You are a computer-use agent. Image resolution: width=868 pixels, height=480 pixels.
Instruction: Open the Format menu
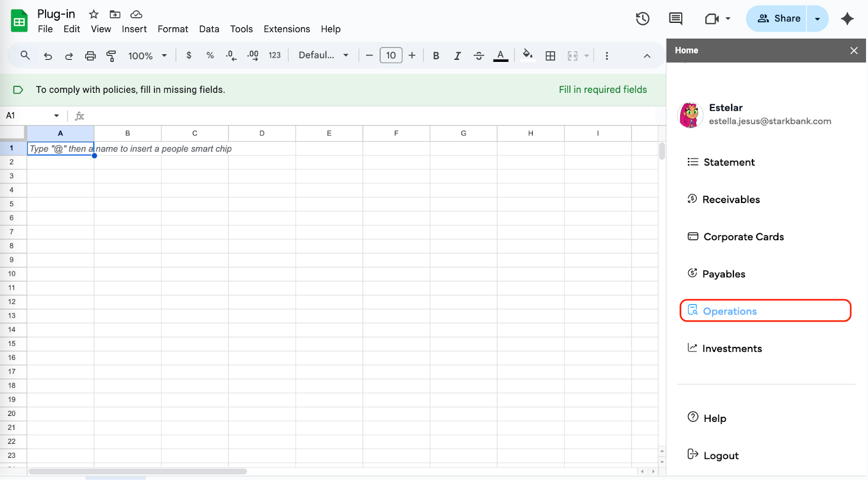click(173, 29)
